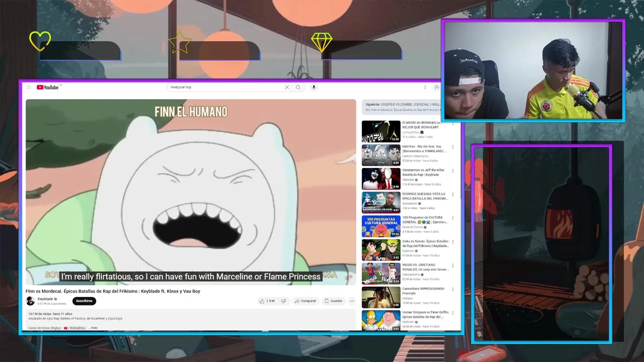Activate voice search microphone icon

(313, 87)
